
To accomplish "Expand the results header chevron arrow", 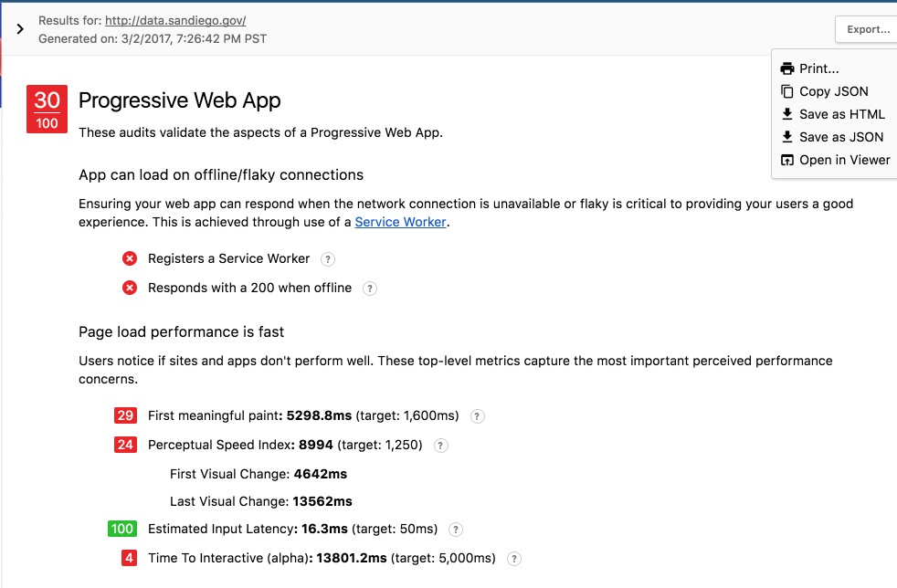I will (x=20, y=29).
